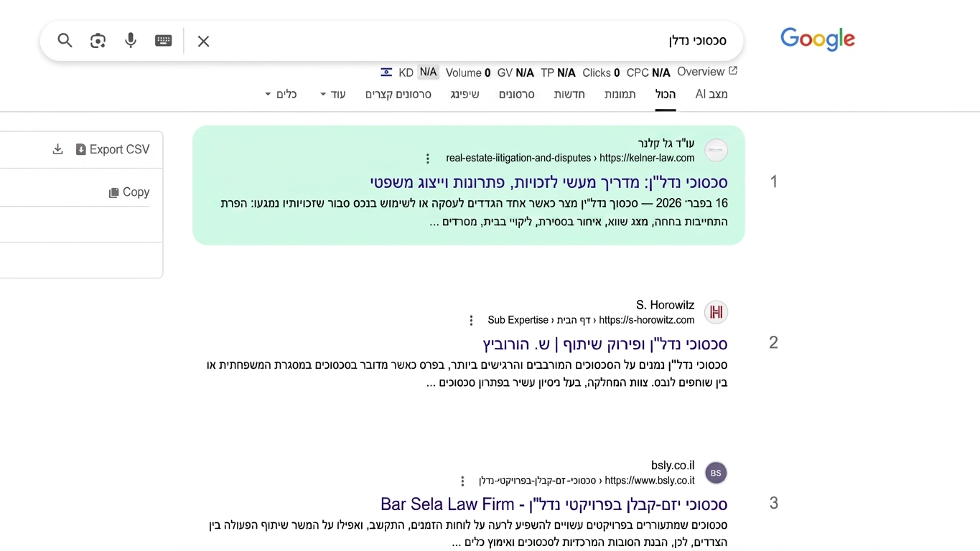Screen dimensions: 980x551
Task: Open the חדשות tab
Action: 569,94
